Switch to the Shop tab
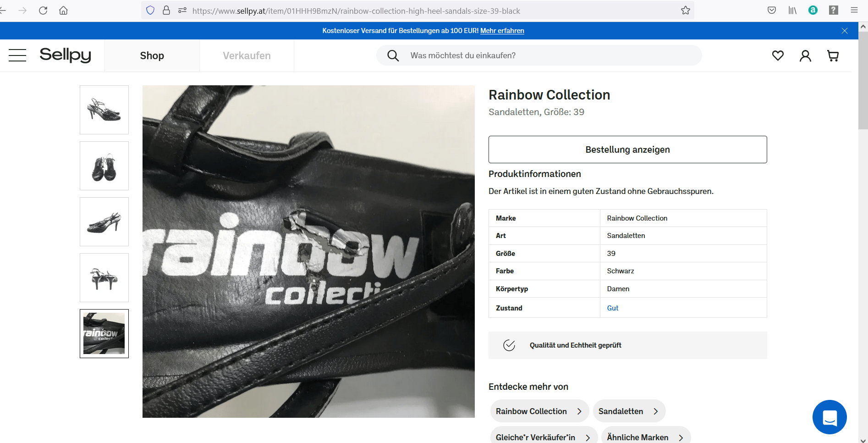This screenshot has width=868, height=443. (x=152, y=55)
